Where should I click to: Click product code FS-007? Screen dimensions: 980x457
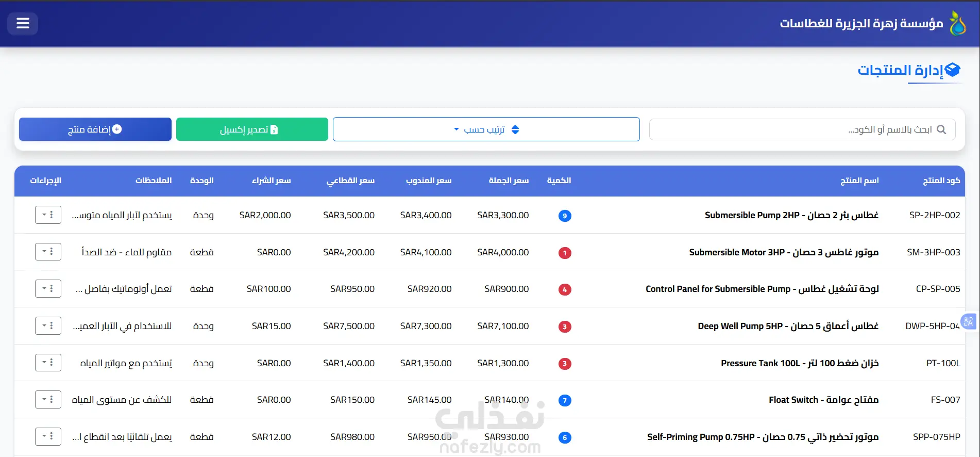tap(945, 400)
